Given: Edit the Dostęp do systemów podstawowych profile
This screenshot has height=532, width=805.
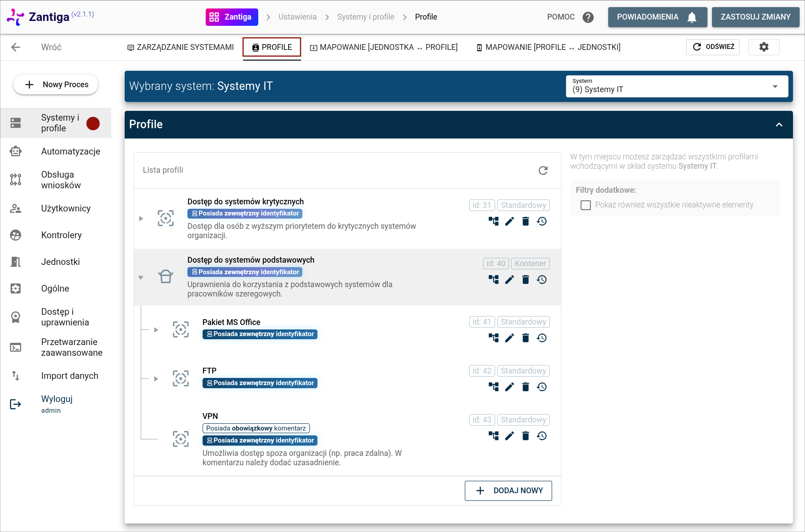Looking at the screenshot, I should coord(509,280).
